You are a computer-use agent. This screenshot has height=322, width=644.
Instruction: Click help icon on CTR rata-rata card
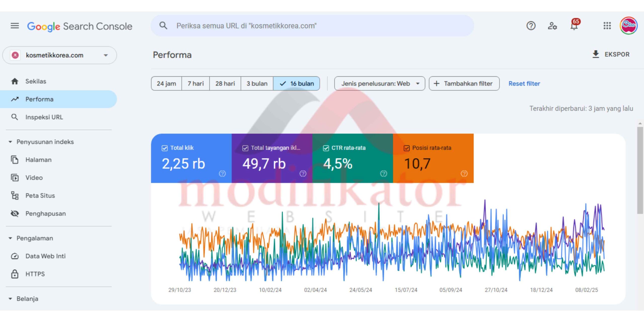point(383,174)
